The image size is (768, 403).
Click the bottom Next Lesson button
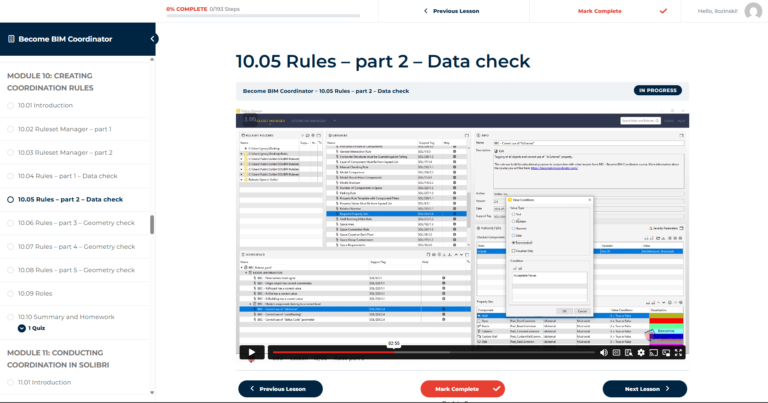click(x=644, y=389)
